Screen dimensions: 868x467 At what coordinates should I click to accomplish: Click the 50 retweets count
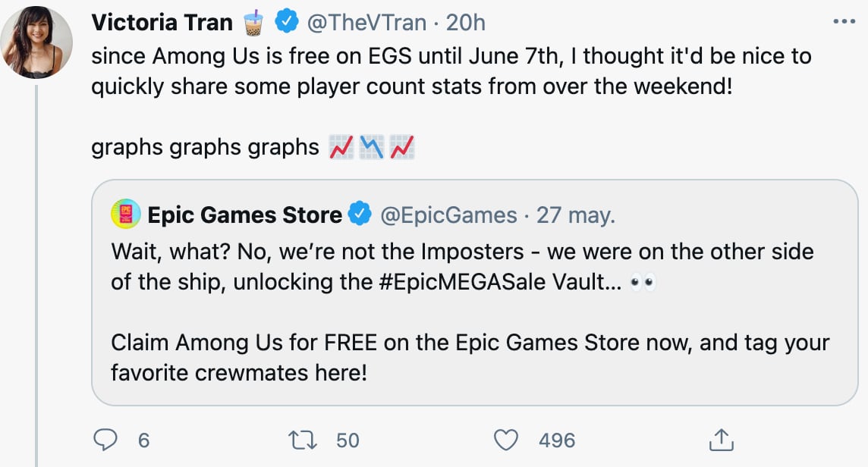(x=348, y=440)
